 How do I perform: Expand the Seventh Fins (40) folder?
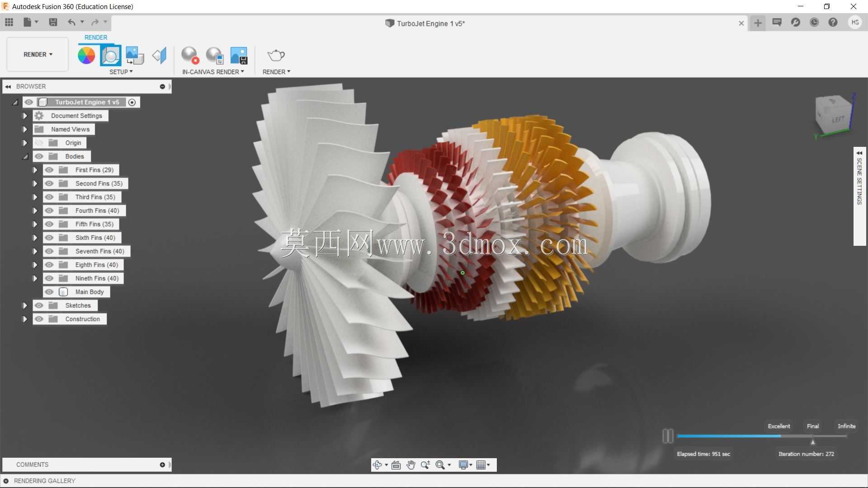pos(35,251)
